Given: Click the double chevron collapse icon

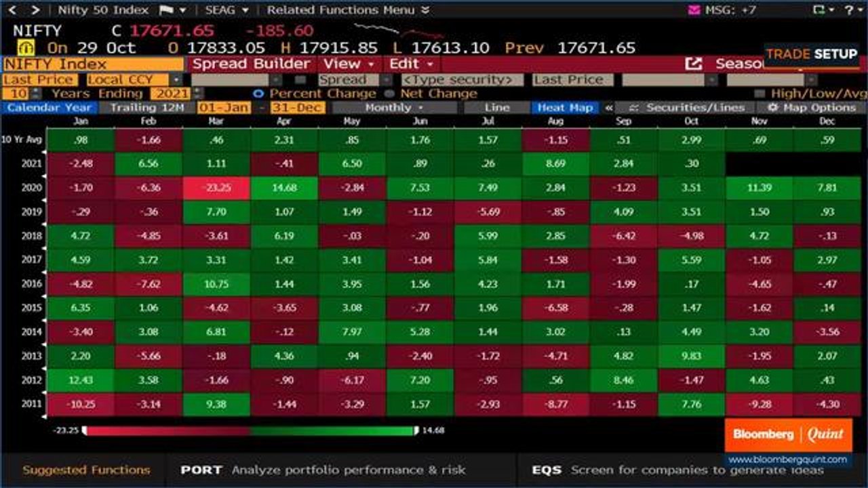Looking at the screenshot, I should point(609,108).
